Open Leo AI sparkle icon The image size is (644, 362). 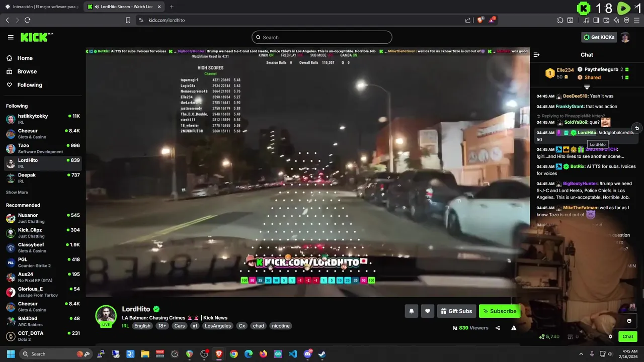point(616,20)
